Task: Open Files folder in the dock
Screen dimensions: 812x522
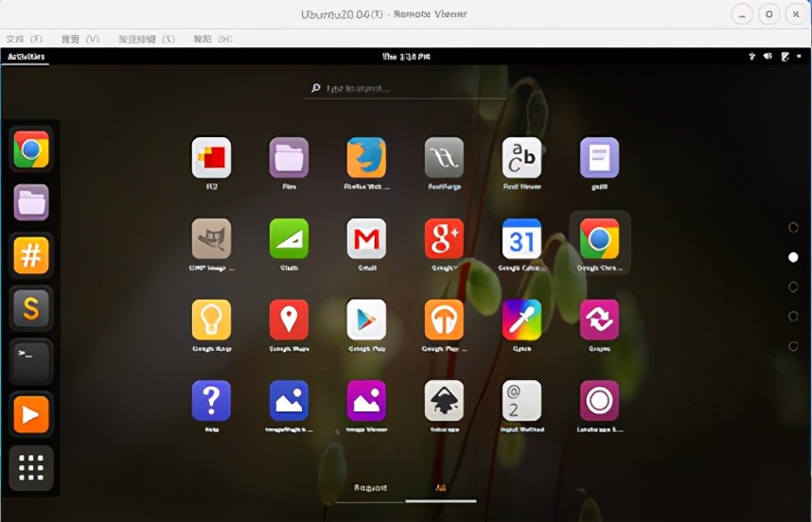Action: [31, 202]
